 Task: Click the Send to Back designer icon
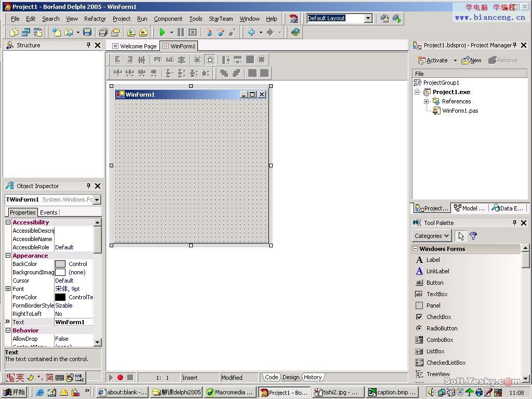coord(236,73)
